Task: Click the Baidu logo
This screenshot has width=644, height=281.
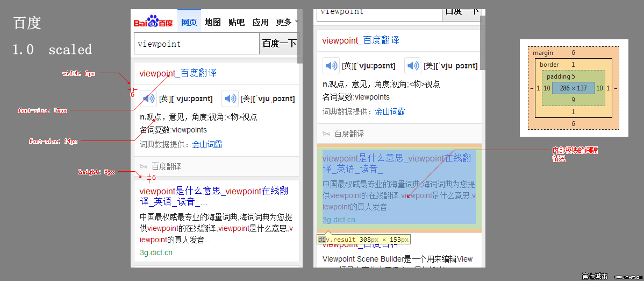Action: click(153, 22)
